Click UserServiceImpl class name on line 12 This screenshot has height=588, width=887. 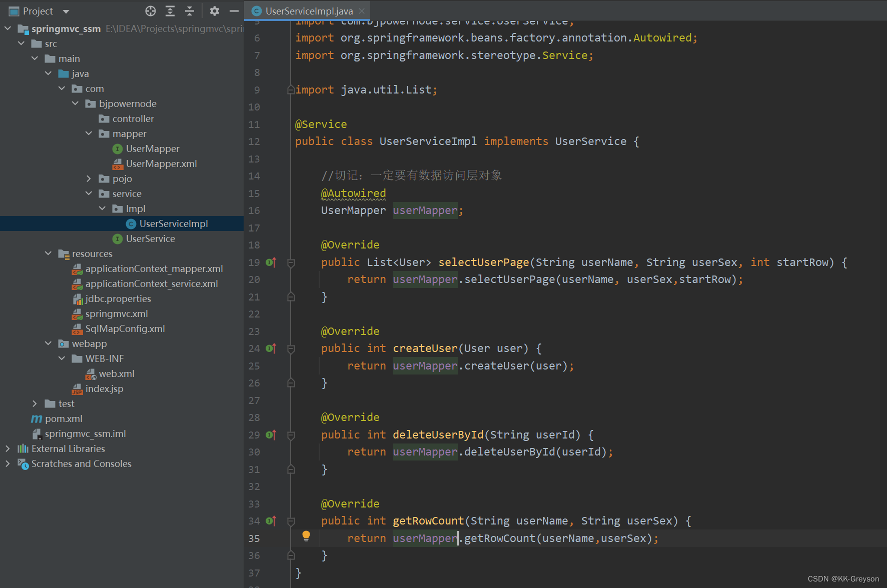click(428, 141)
